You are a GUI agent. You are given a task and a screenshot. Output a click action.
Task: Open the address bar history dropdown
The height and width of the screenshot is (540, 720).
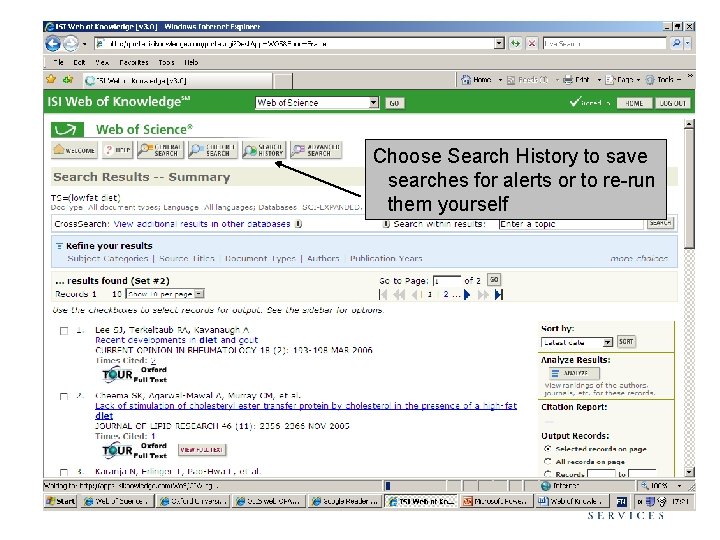[x=499, y=44]
